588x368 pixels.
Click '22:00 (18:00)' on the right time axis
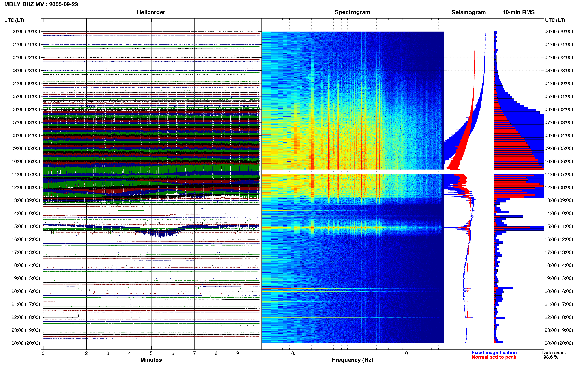pos(559,317)
